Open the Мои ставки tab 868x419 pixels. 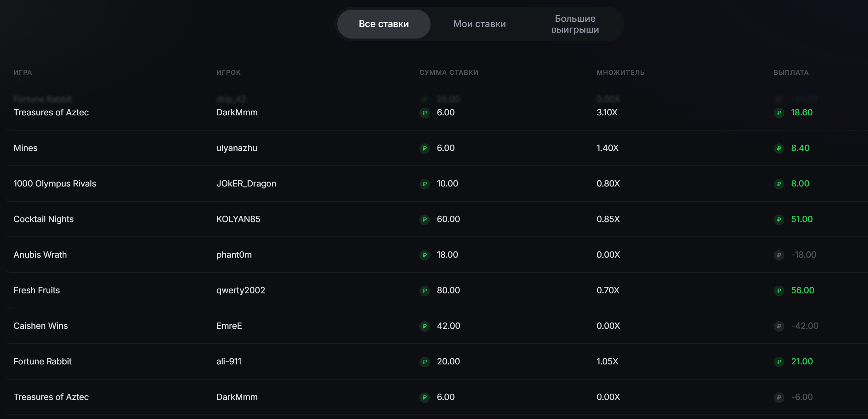tap(479, 24)
